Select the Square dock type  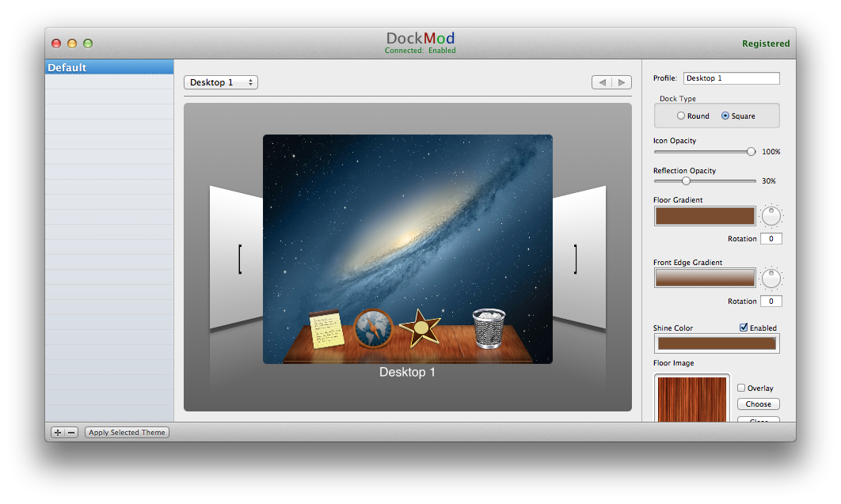[x=725, y=116]
